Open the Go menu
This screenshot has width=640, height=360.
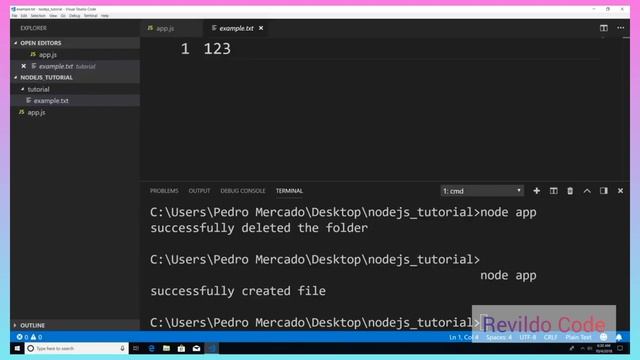tap(63, 16)
